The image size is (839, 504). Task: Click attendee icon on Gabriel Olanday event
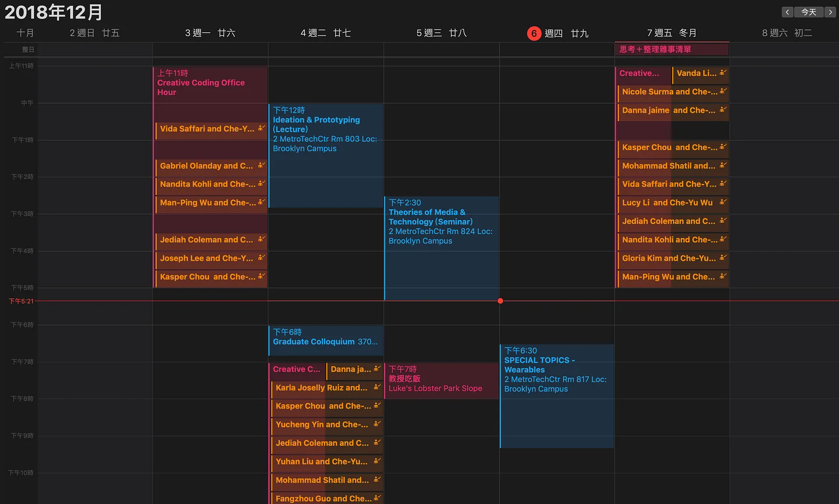tap(261, 165)
